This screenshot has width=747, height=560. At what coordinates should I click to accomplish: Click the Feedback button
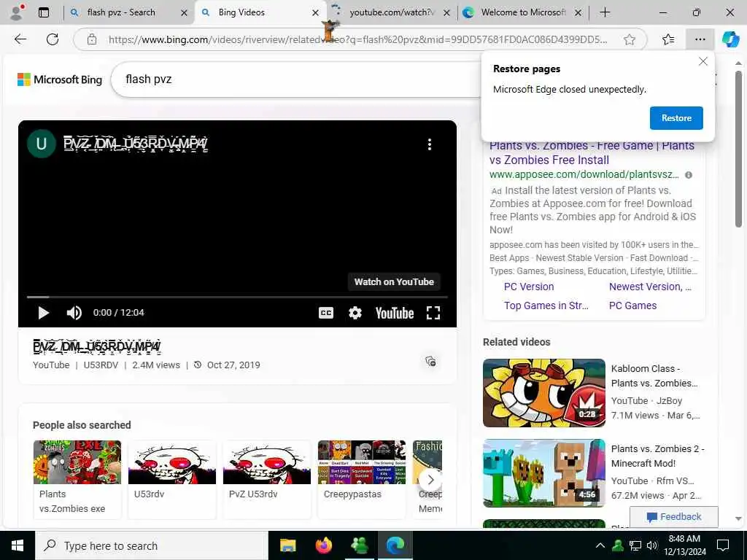coord(674,517)
